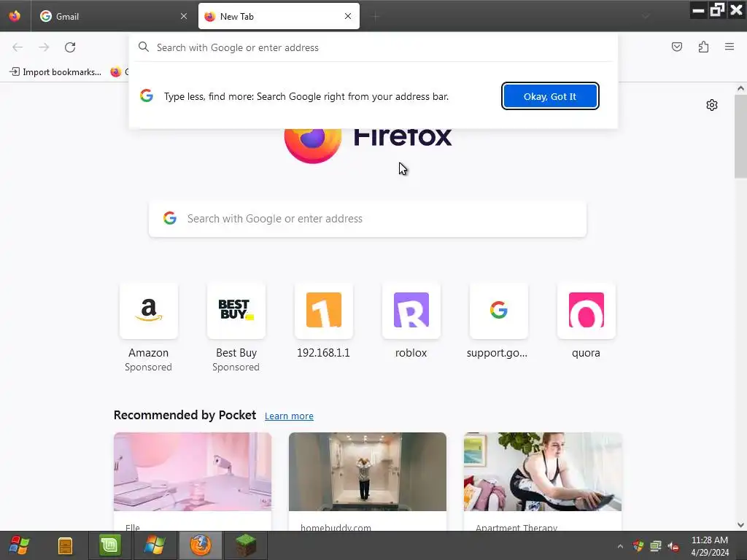The height and width of the screenshot is (560, 747).
Task: Focus the address bar search field
Action: point(373,47)
